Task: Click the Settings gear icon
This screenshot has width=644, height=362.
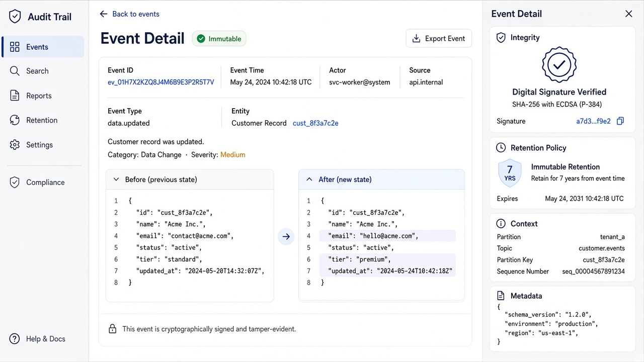Action: tap(15, 145)
